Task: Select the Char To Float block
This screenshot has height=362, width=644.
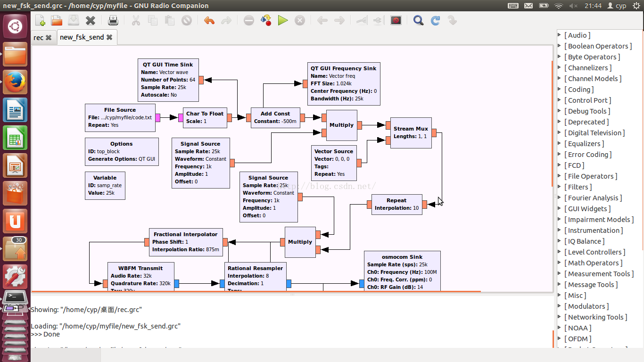Action: pyautogui.click(x=205, y=117)
